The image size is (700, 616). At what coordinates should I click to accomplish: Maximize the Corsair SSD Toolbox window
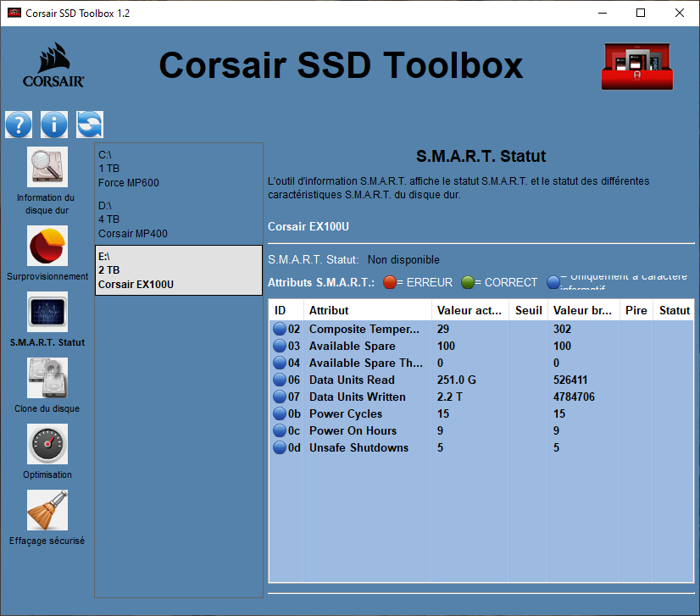pyautogui.click(x=641, y=13)
